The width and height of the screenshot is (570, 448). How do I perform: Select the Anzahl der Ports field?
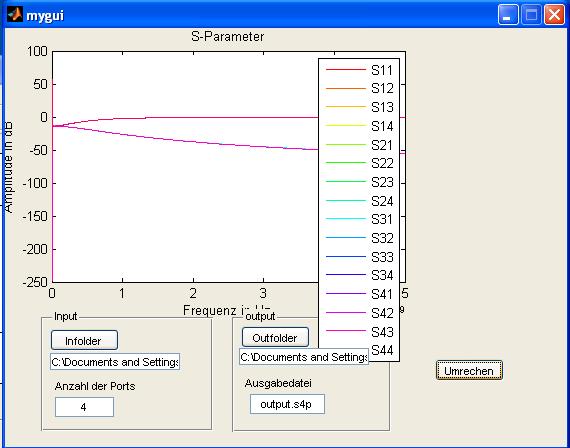[84, 407]
